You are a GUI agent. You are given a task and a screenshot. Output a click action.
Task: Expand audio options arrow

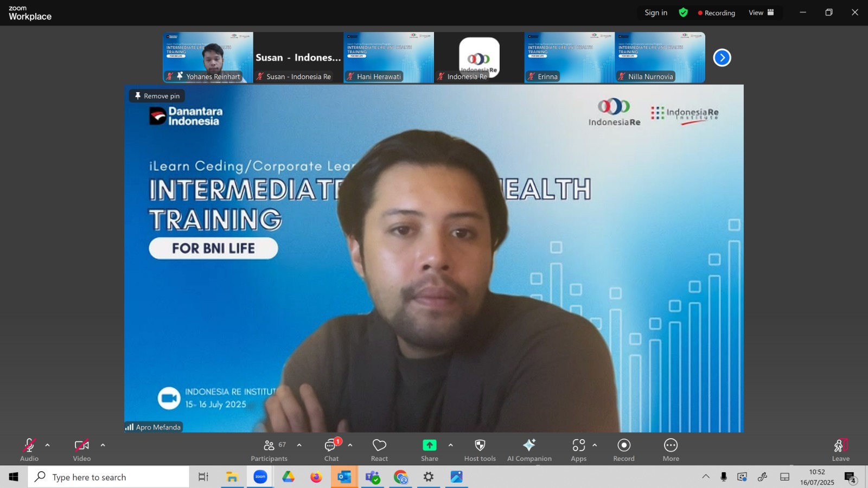[x=47, y=445]
